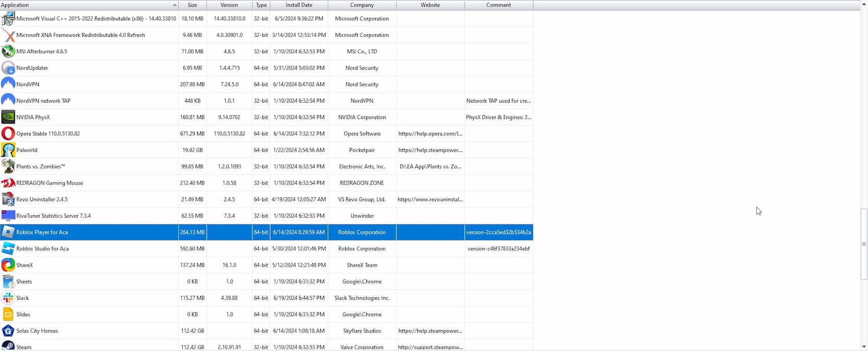Click '19.42 GB' size cell

coord(192,150)
